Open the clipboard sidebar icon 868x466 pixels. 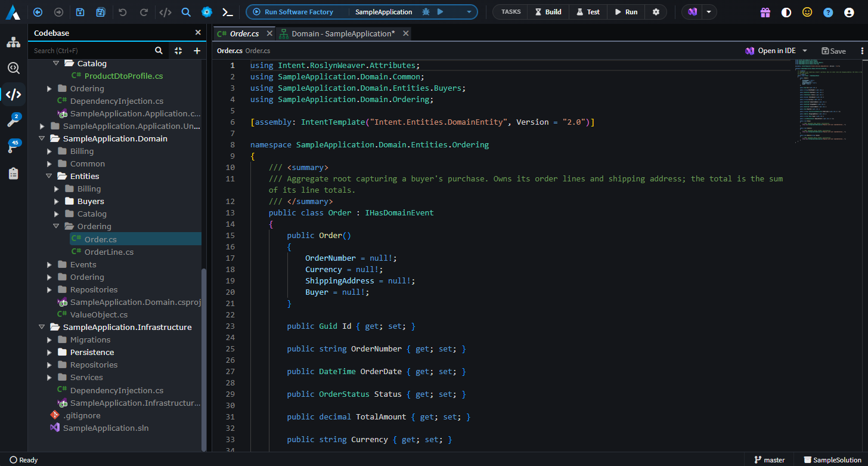tap(13, 174)
